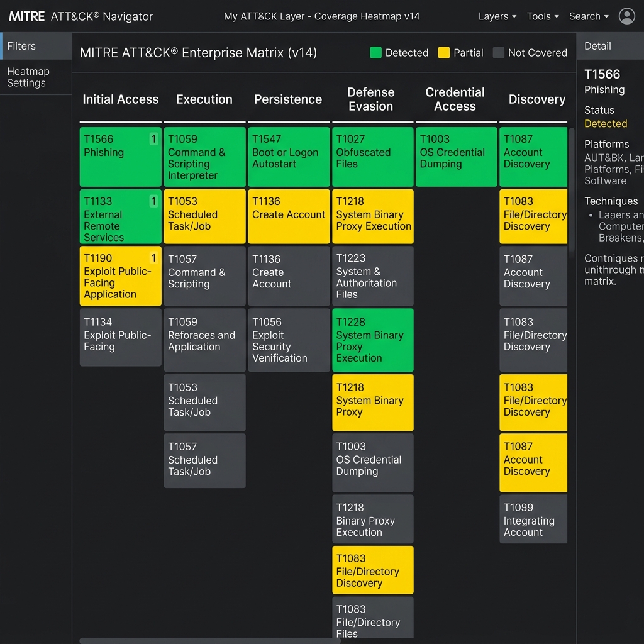Select the T1059 Command & Scripting Interpreter cell
Screen dimensions: 644x644
point(204,157)
